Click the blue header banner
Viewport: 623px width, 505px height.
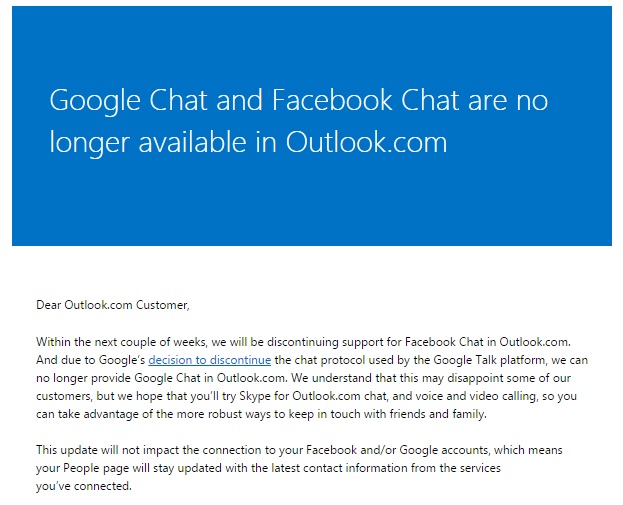point(312,126)
